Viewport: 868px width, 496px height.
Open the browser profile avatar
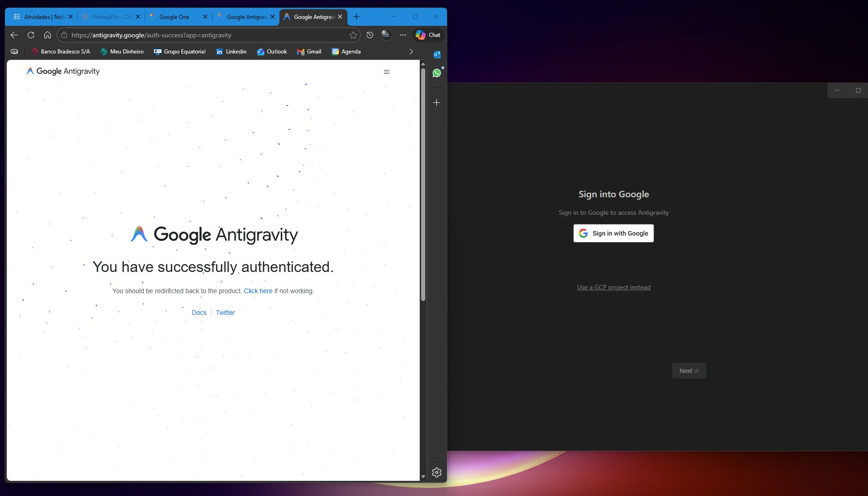point(386,35)
